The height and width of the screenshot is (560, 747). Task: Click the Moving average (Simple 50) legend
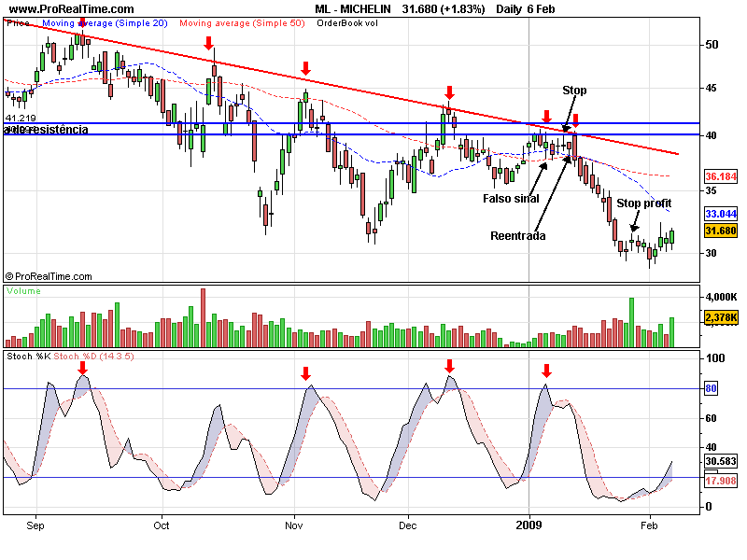pos(242,22)
